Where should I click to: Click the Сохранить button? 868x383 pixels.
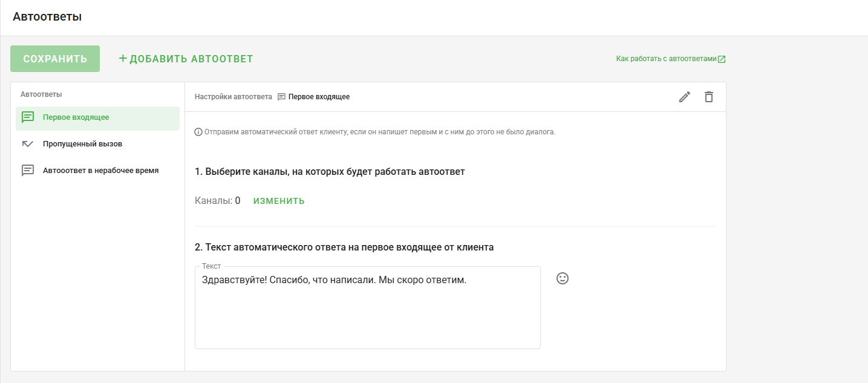pos(55,59)
